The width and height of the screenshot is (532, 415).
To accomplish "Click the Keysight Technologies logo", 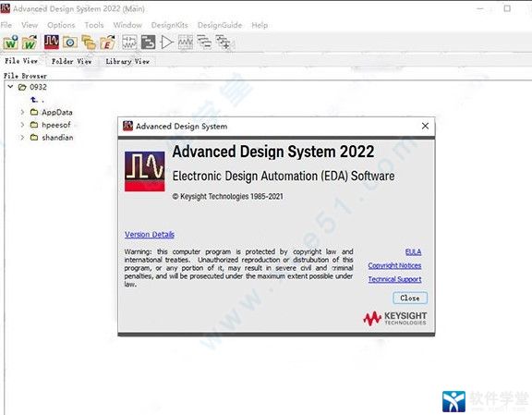I will [395, 319].
